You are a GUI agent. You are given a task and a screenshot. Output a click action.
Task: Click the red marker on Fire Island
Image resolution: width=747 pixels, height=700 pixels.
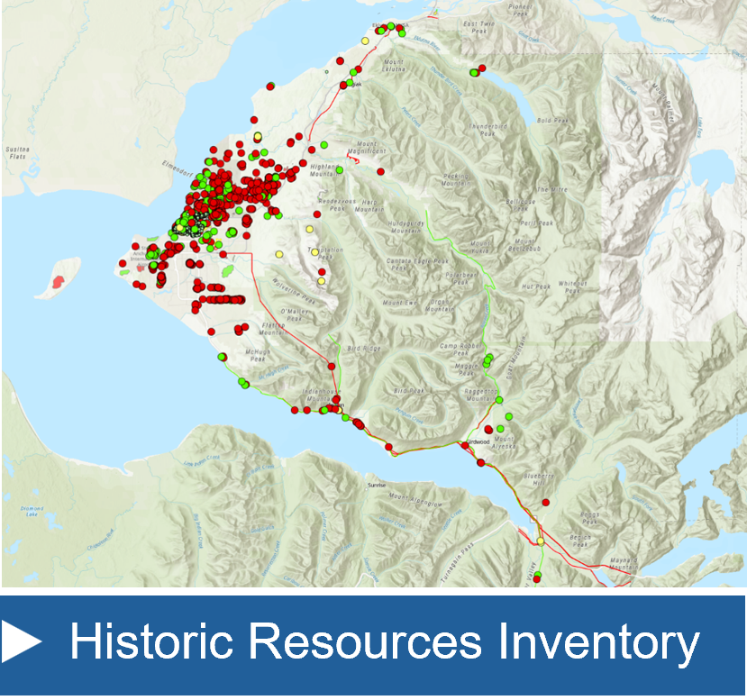[x=57, y=279]
